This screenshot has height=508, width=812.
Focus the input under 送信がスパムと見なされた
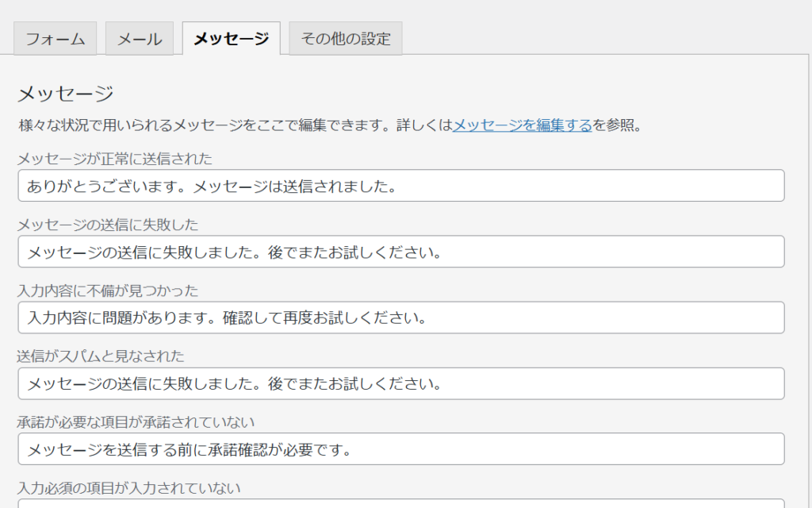pyautogui.click(x=400, y=383)
